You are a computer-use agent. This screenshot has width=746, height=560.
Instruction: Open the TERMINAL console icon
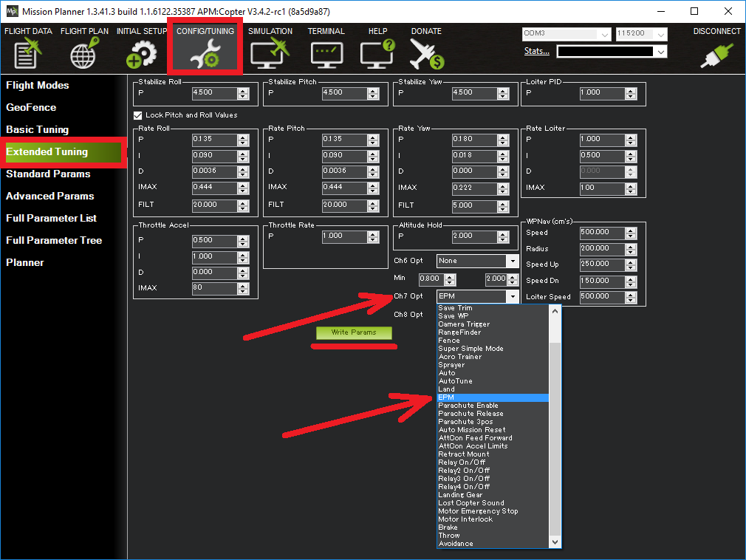point(326,52)
